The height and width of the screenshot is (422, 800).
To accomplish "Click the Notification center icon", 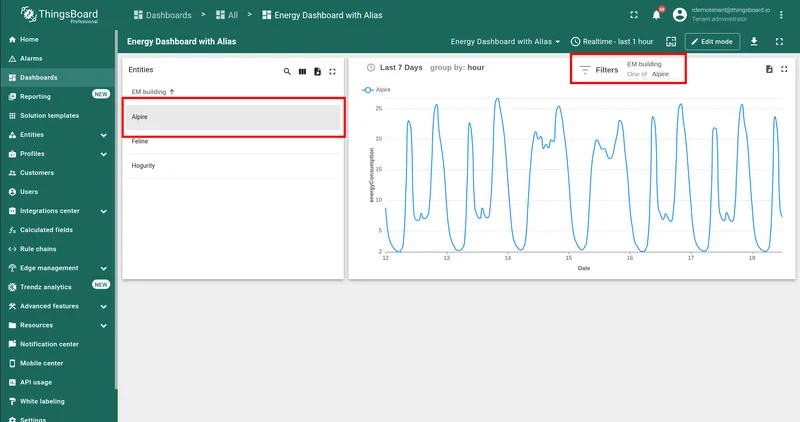I will pos(12,344).
